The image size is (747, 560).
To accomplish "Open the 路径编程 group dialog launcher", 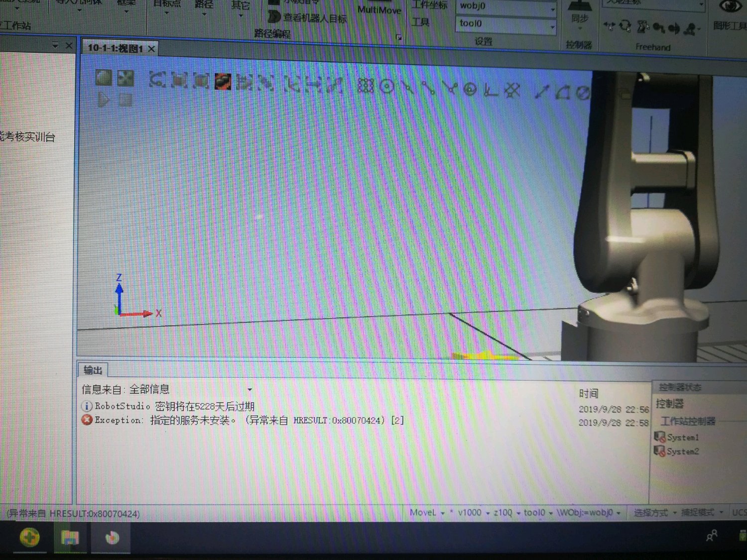I will point(398,37).
